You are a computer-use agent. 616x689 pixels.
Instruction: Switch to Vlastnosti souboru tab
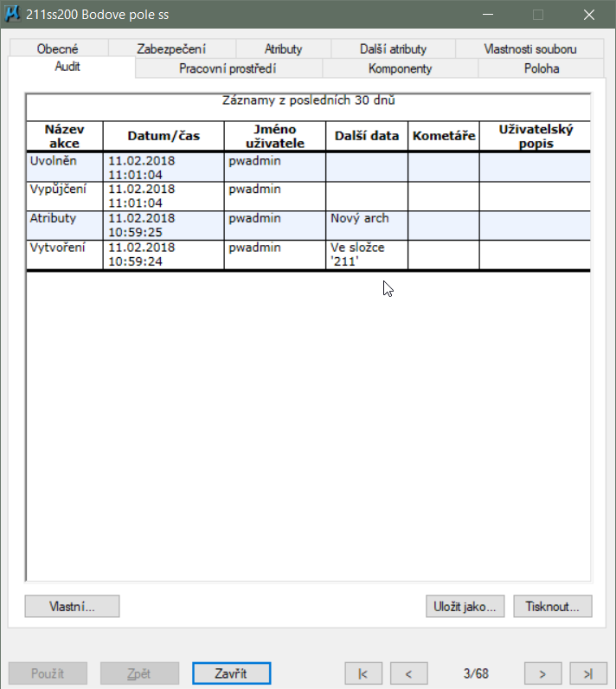coord(529,49)
